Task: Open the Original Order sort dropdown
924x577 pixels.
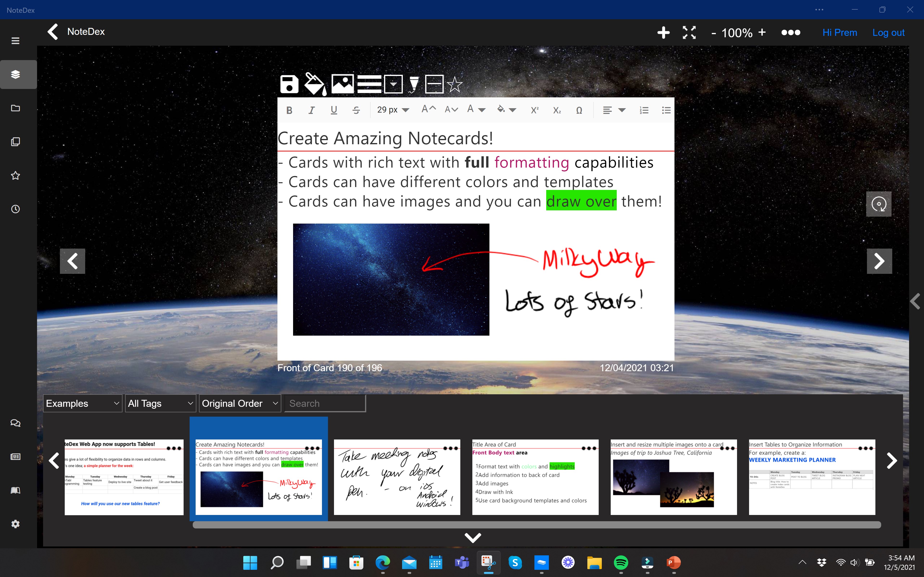Action: point(240,403)
